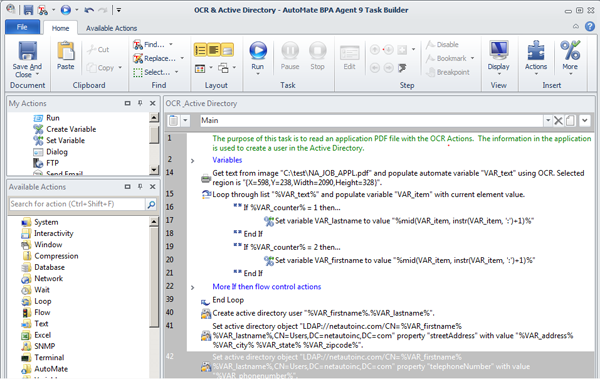Click the search action input field
600x379 pixels.
coord(77,204)
